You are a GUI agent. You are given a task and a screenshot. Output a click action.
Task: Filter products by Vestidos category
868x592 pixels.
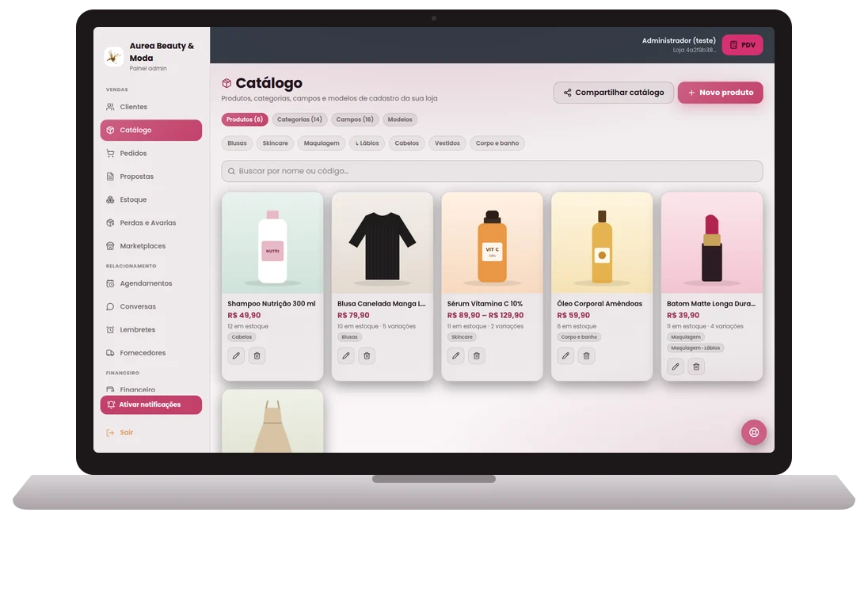[447, 143]
